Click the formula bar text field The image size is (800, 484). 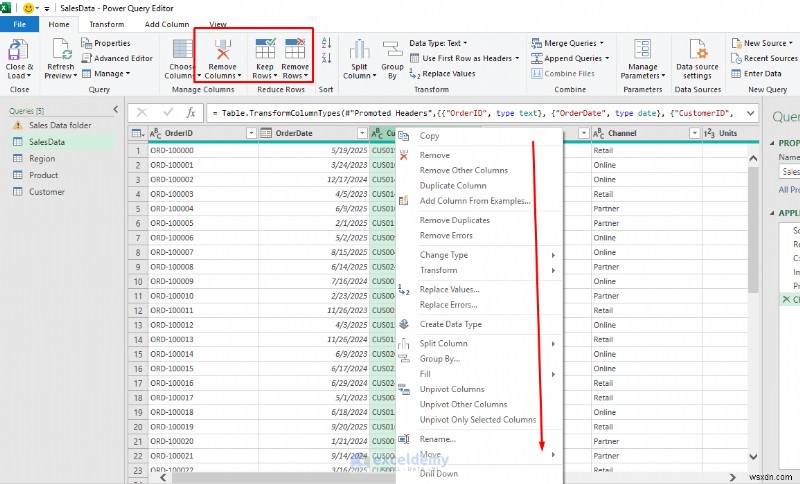pyautogui.click(x=475, y=113)
